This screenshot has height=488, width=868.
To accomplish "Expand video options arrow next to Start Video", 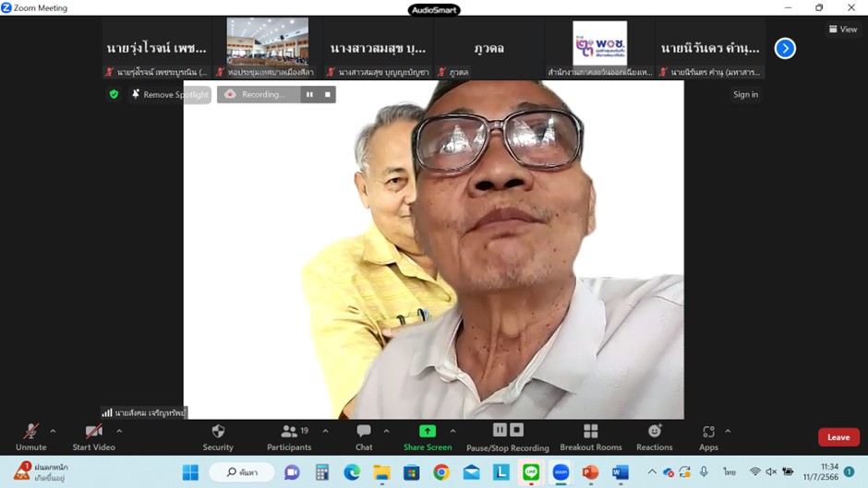I will [119, 431].
